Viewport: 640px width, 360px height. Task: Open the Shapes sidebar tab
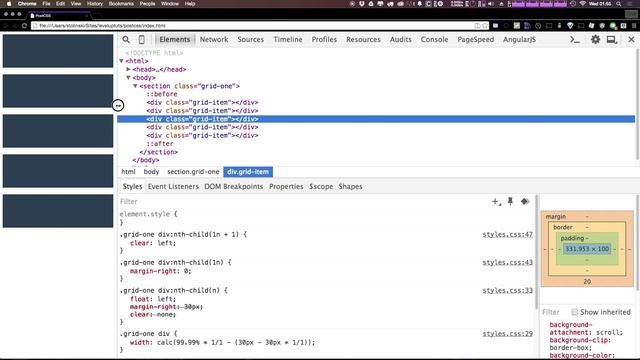(350, 187)
